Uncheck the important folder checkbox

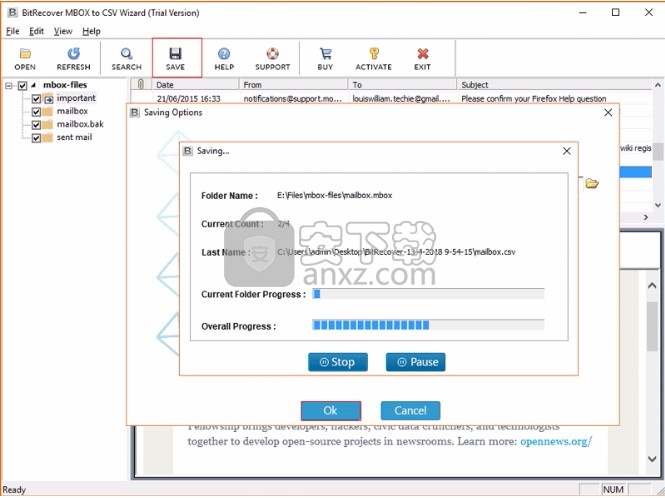click(x=36, y=99)
